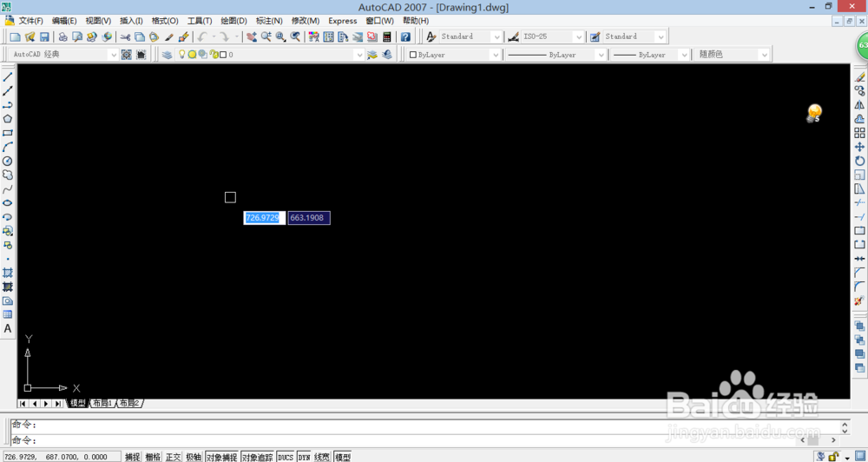
Task: Select the Arc draw tool
Action: [8, 147]
